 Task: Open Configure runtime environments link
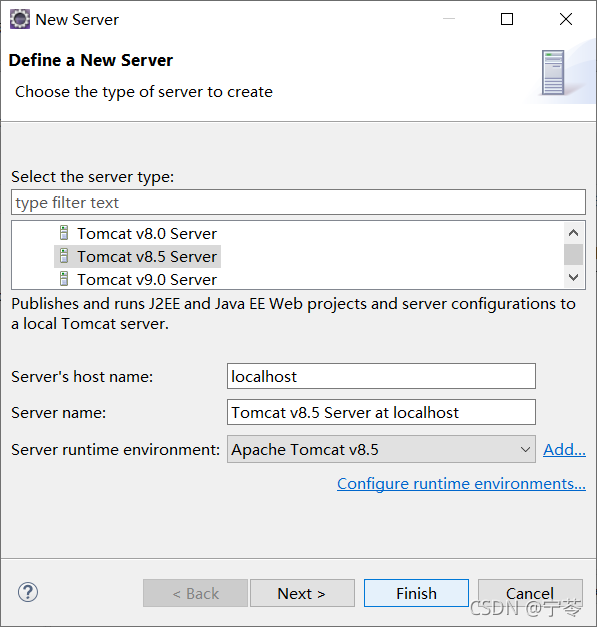[x=461, y=484]
